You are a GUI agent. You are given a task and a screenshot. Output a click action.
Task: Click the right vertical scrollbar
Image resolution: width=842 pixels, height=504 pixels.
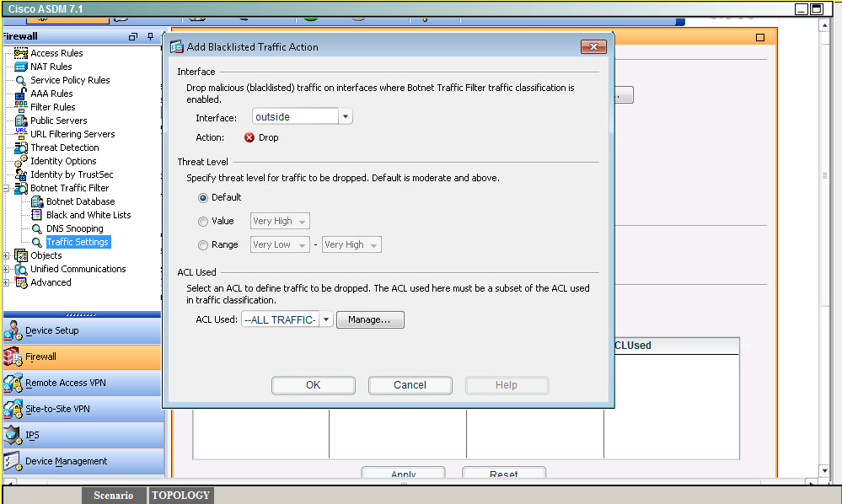pos(824,253)
